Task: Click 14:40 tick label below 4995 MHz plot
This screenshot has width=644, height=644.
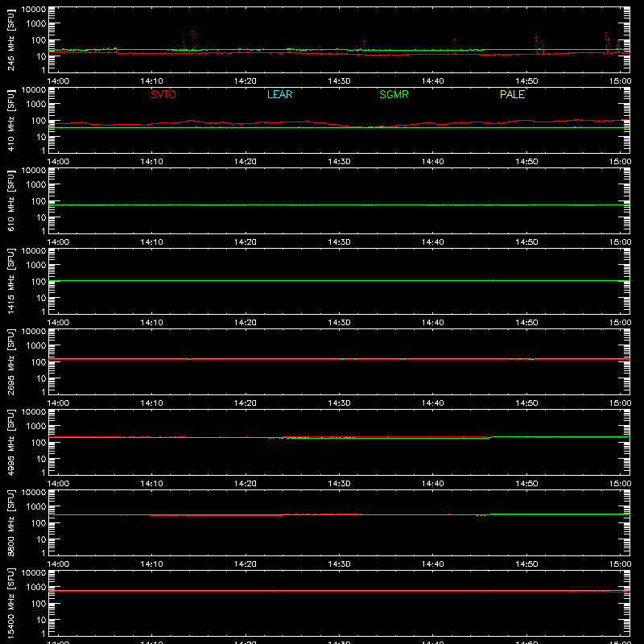Action: click(433, 484)
